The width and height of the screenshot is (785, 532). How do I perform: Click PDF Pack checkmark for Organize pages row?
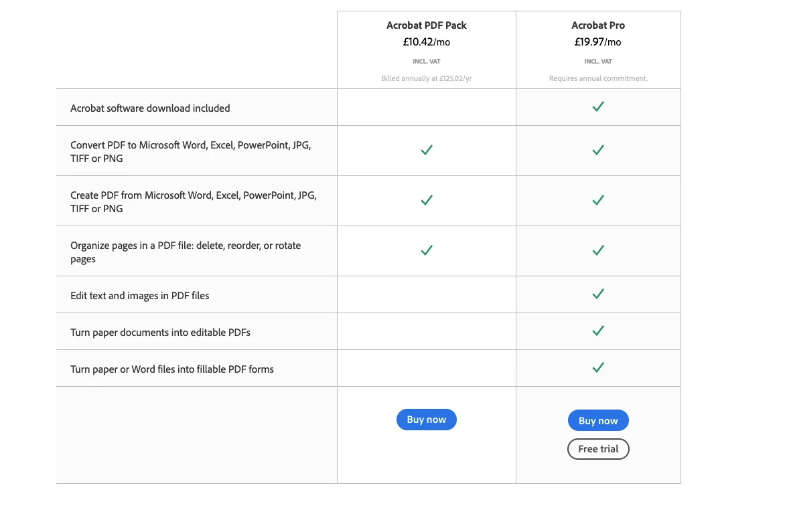pos(427,250)
